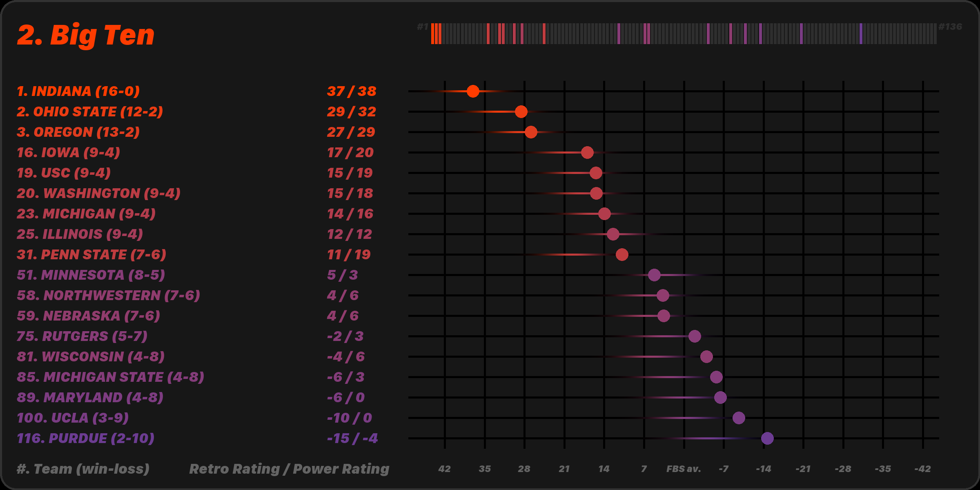Select Iowa's "17 / 20" rating value
Screen dimensions: 980x490
[x=350, y=152]
